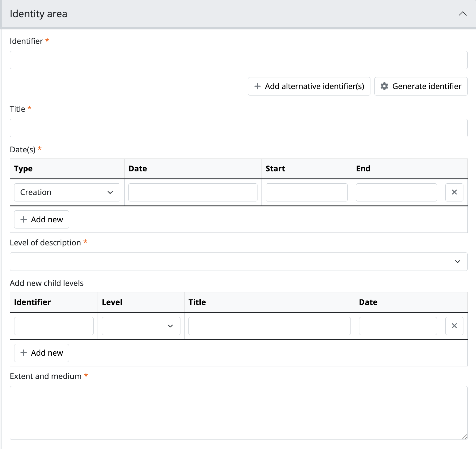Click the child level Title field

click(269, 326)
